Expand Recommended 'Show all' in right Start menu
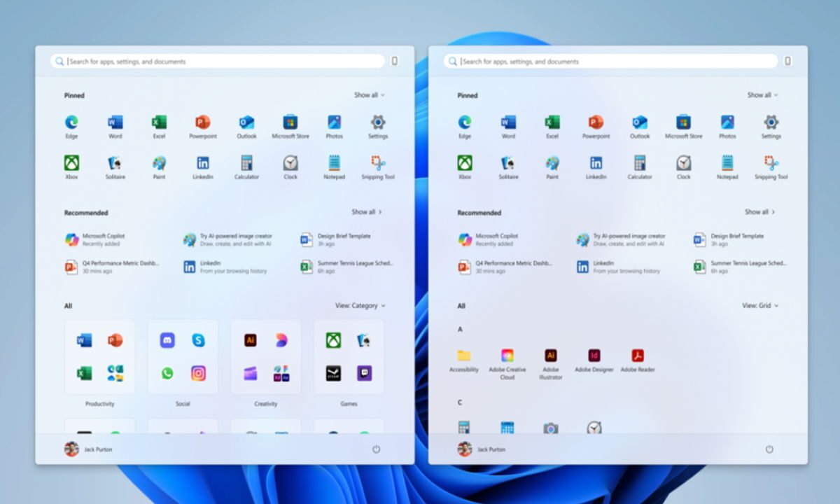Viewport: 840px width, 504px height. pos(759,211)
